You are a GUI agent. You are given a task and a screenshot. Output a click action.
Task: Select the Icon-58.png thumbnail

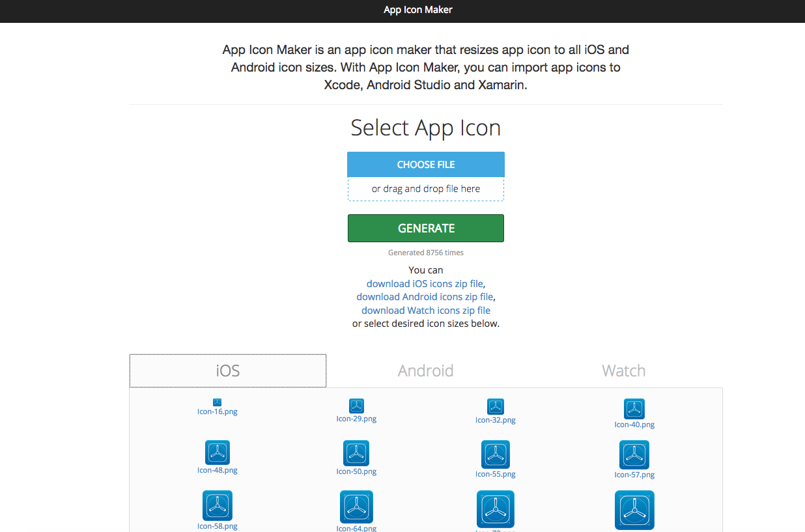[217, 505]
